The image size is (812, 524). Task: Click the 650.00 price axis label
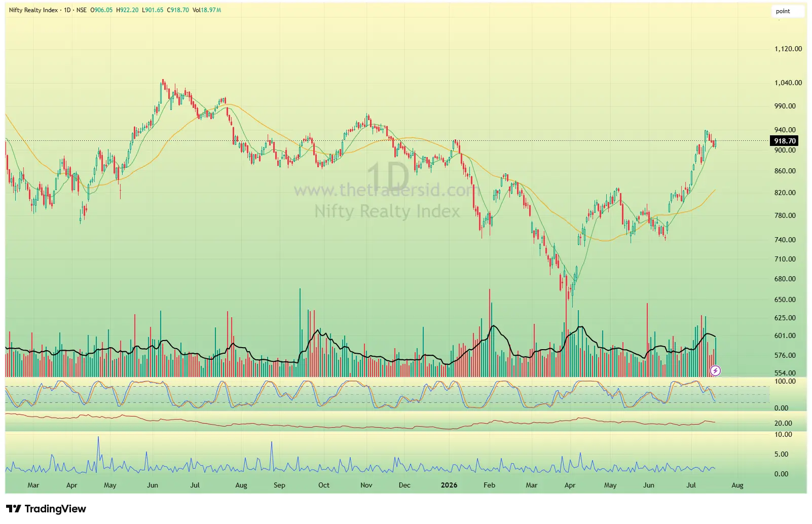point(785,300)
